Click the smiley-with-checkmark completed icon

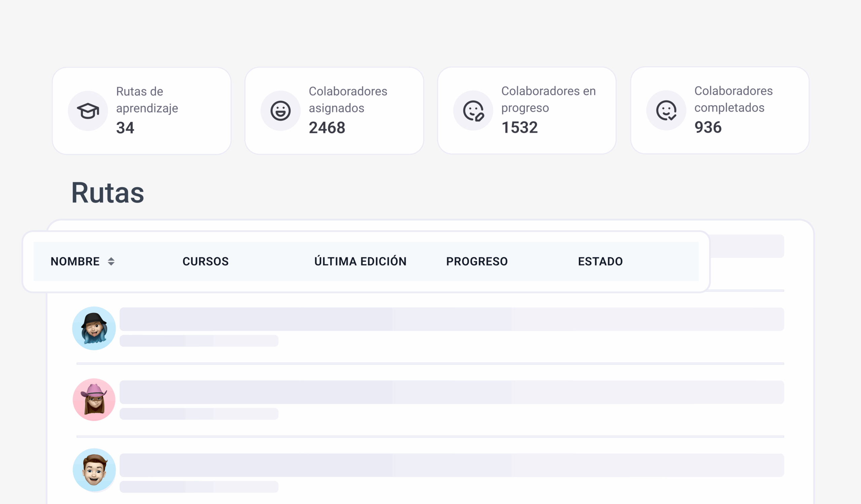tap(666, 110)
